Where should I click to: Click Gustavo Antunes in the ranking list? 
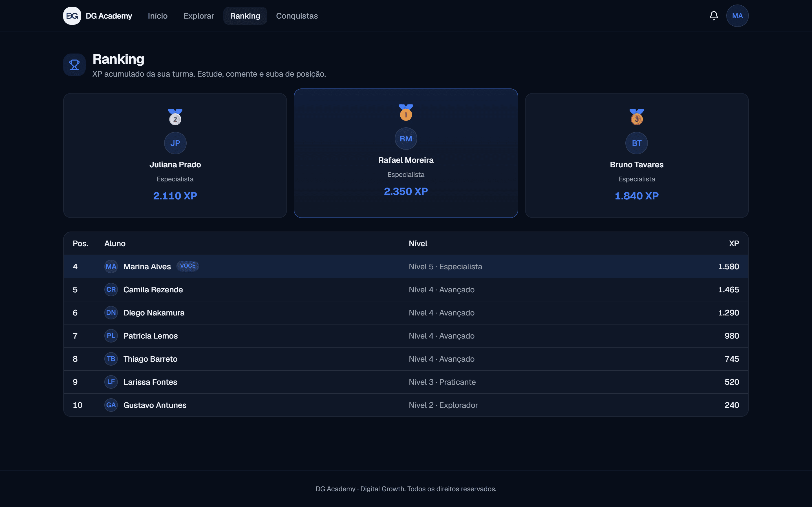[155, 405]
